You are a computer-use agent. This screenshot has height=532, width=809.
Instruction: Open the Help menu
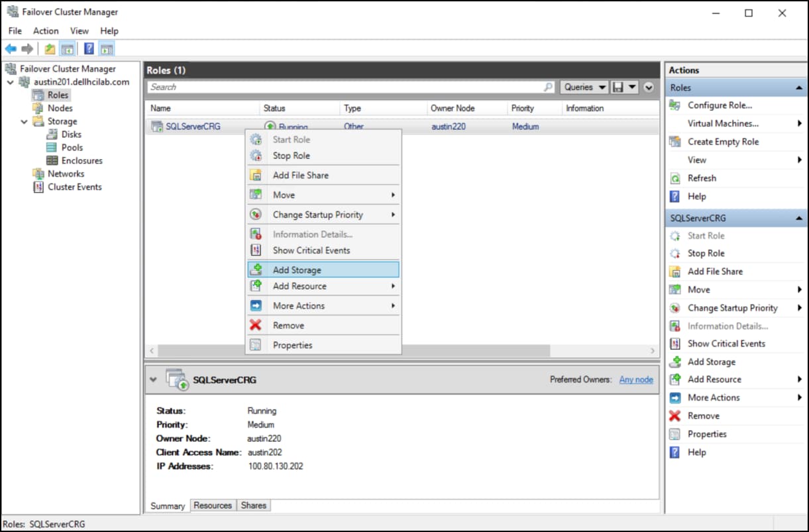[x=109, y=30]
